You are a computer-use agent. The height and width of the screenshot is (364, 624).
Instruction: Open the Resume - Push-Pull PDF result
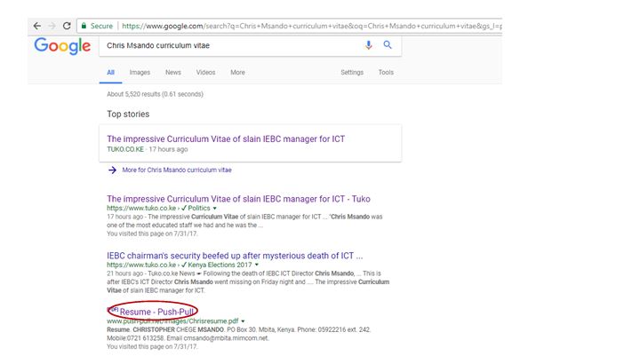click(156, 312)
